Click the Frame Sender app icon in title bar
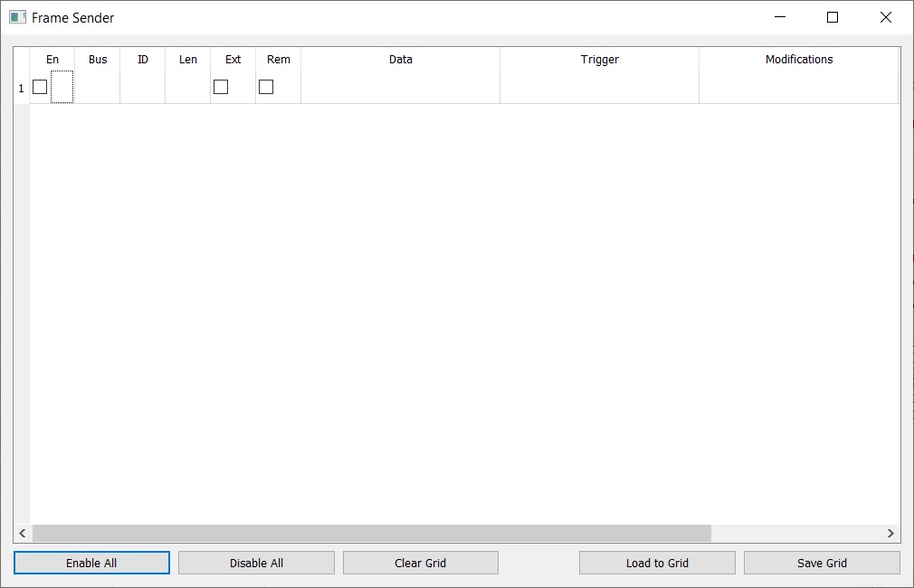This screenshot has height=588, width=914. tap(17, 17)
